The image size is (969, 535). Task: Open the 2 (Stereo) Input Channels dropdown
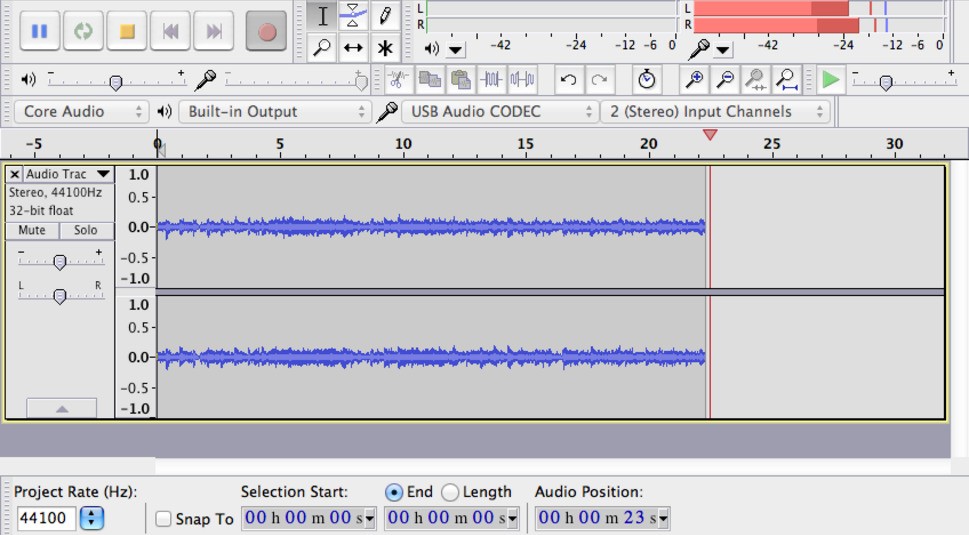(715, 112)
